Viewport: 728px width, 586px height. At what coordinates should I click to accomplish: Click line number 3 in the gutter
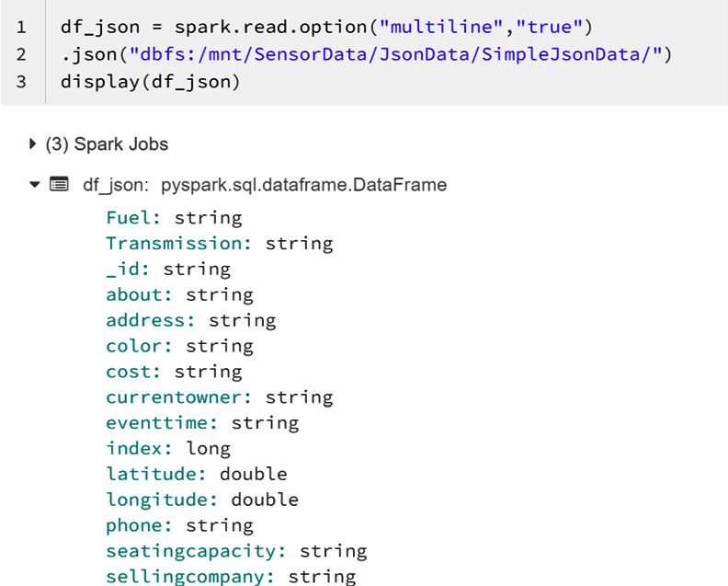pyautogui.click(x=21, y=82)
